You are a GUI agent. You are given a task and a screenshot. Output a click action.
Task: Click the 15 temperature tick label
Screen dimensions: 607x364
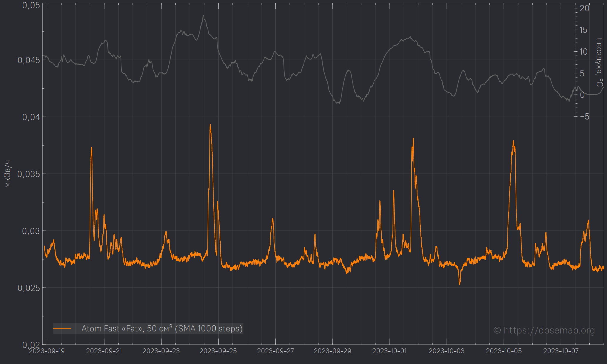click(583, 30)
